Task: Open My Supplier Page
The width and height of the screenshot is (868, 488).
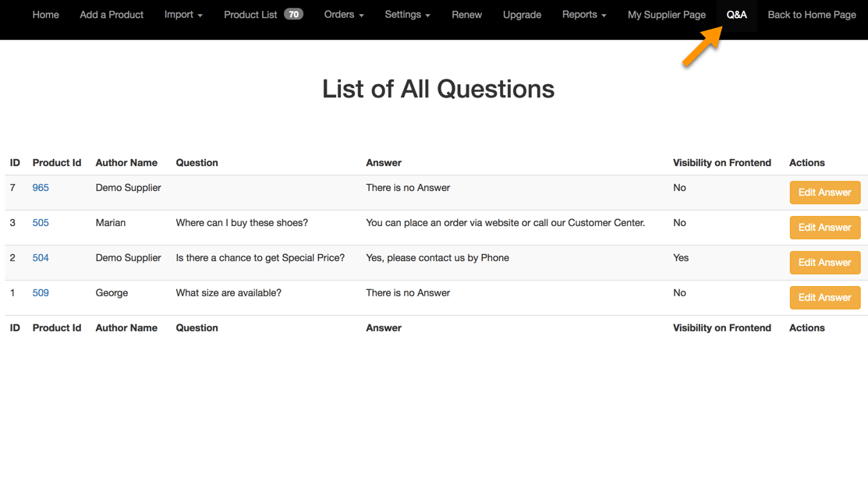Action: 667,15
